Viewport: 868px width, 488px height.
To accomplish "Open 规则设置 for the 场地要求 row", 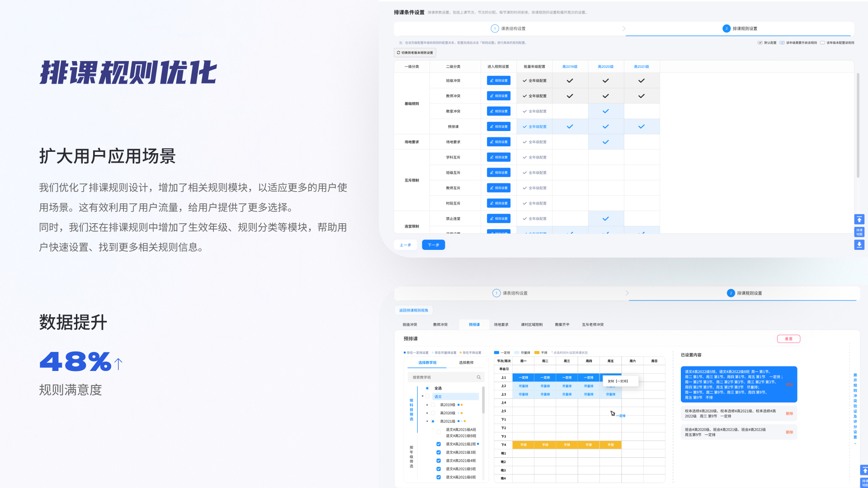I will tap(498, 142).
